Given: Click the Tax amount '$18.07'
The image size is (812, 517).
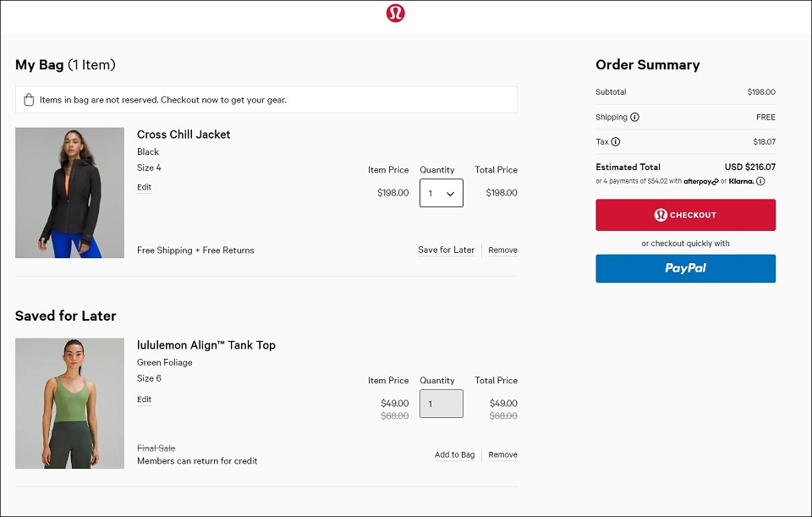Looking at the screenshot, I should [x=765, y=141].
